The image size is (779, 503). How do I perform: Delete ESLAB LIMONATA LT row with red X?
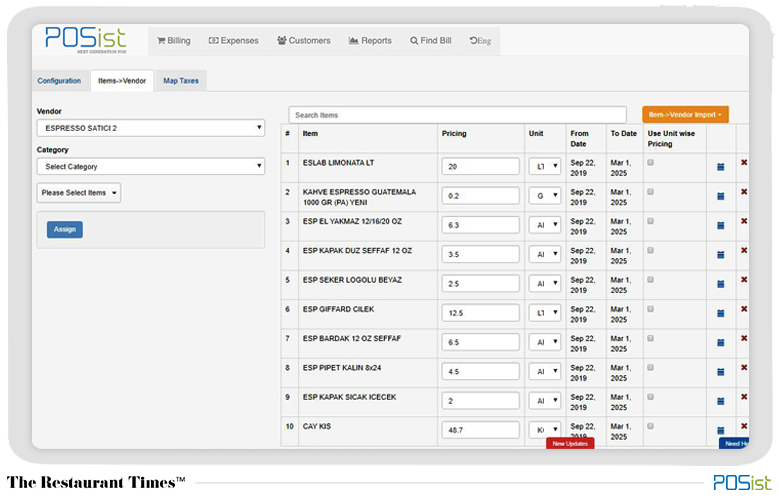(744, 163)
